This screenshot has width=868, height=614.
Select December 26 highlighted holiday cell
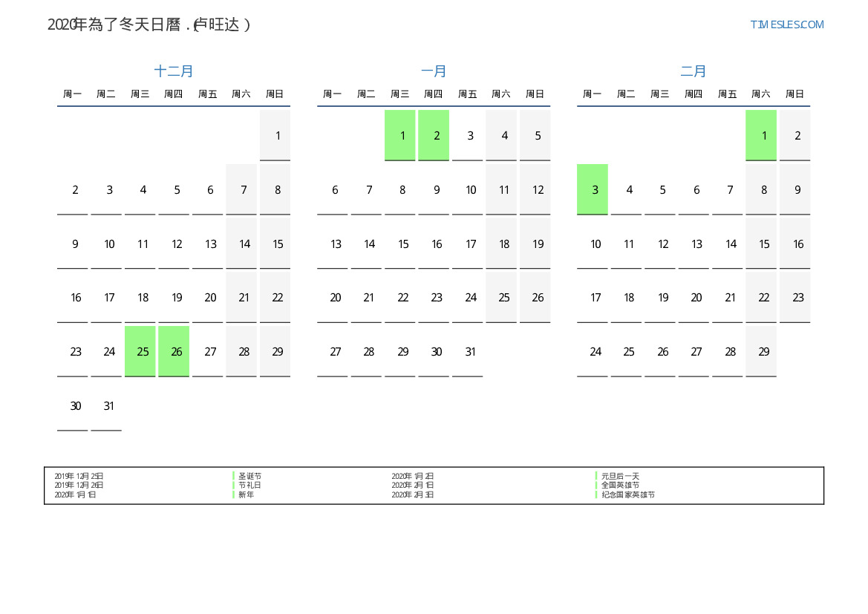(174, 352)
